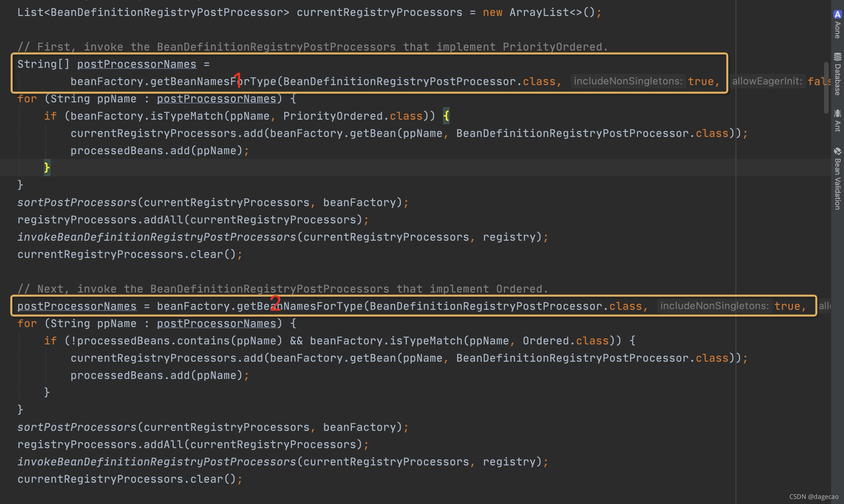Click the Ant spider icon

[837, 113]
